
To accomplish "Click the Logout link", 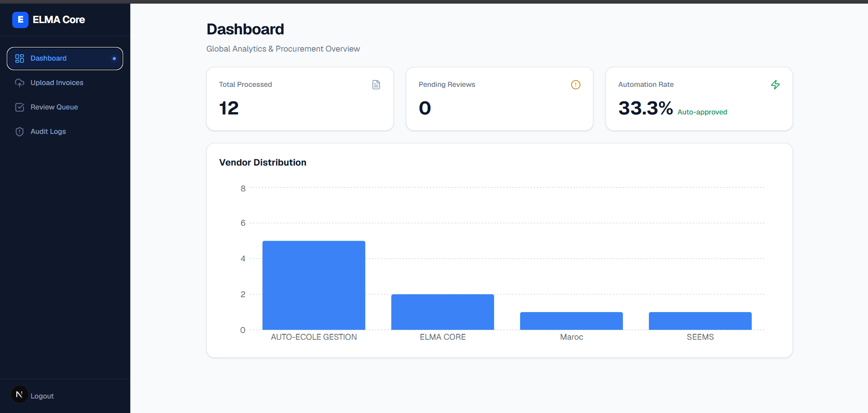I will point(42,396).
